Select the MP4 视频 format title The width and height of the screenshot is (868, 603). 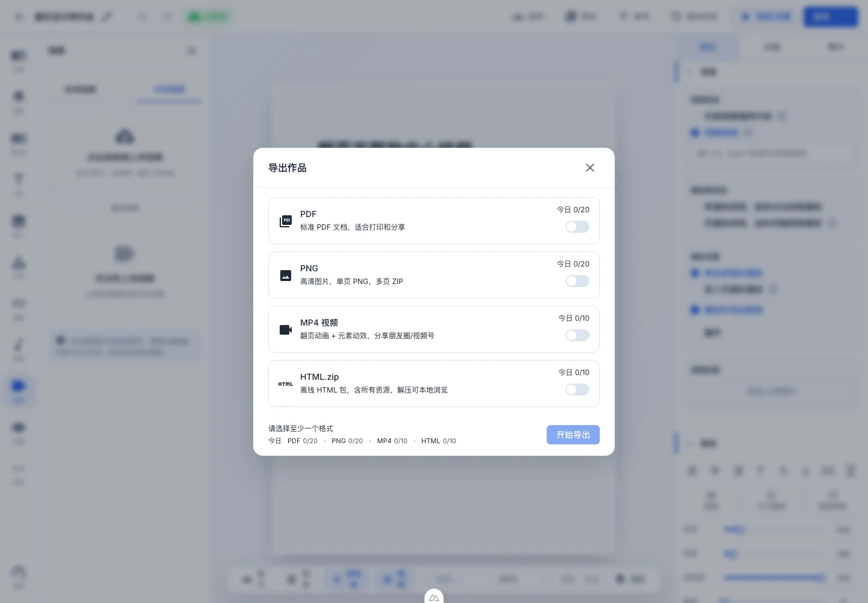[319, 323]
